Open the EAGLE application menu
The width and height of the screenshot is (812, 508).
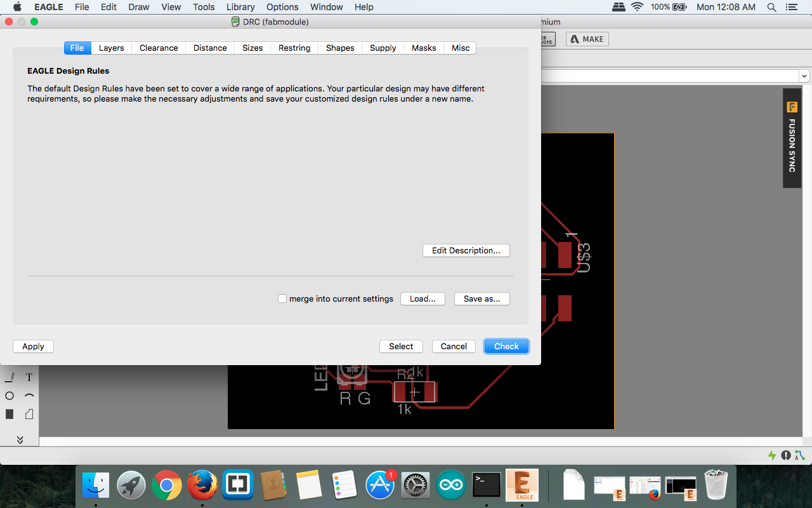49,7
